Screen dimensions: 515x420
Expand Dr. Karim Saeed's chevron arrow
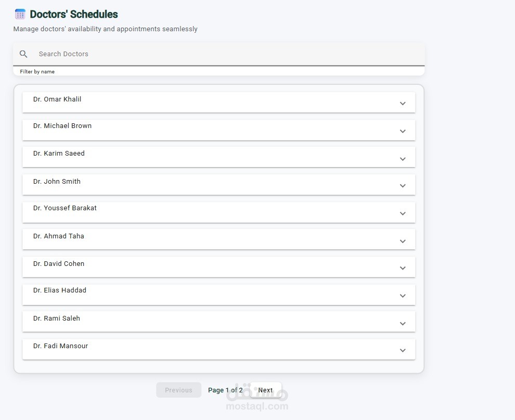[403, 159]
